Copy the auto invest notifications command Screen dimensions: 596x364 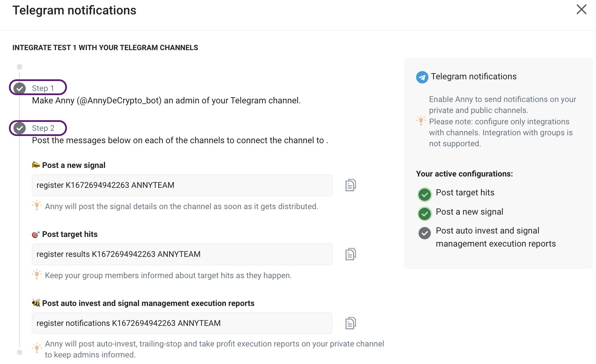pyautogui.click(x=351, y=323)
